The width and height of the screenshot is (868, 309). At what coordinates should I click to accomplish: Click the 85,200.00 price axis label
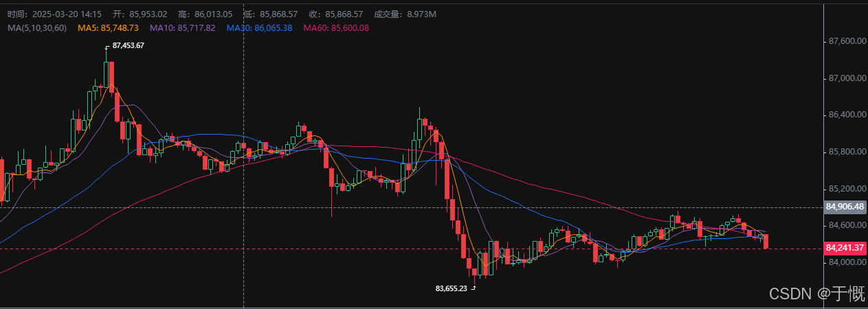pyautogui.click(x=847, y=188)
